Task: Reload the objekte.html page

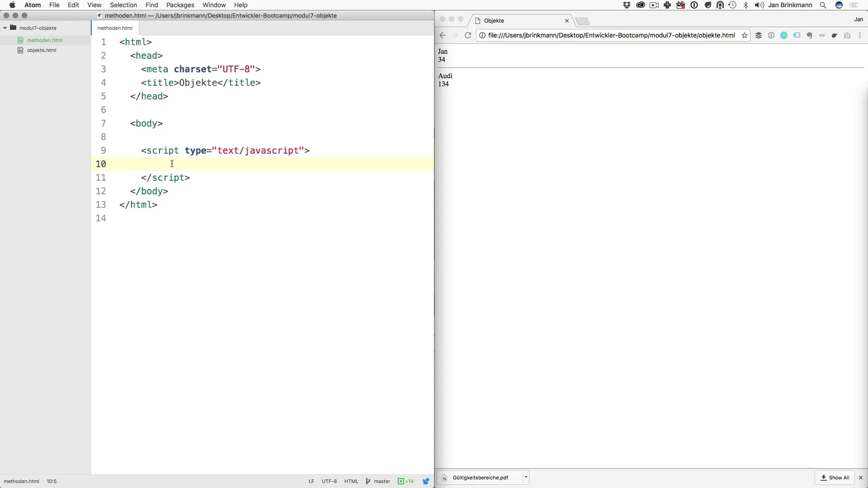Action: 468,35
